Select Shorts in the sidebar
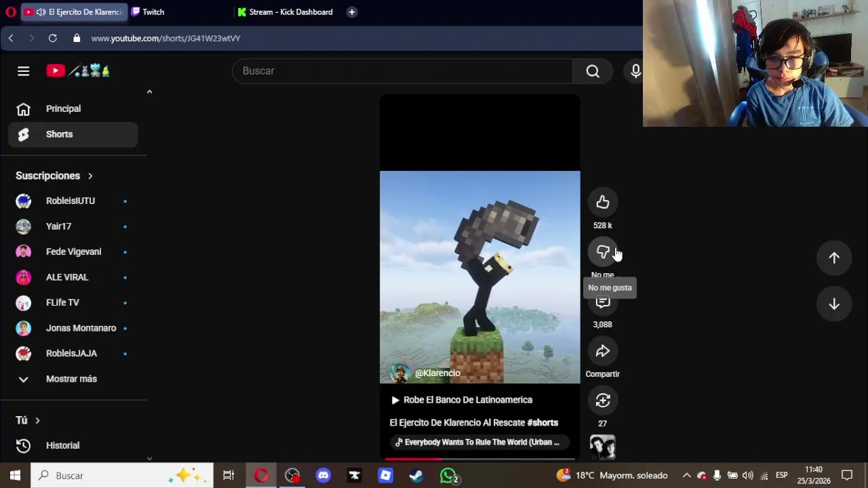The height and width of the screenshot is (488, 868). coord(73,134)
